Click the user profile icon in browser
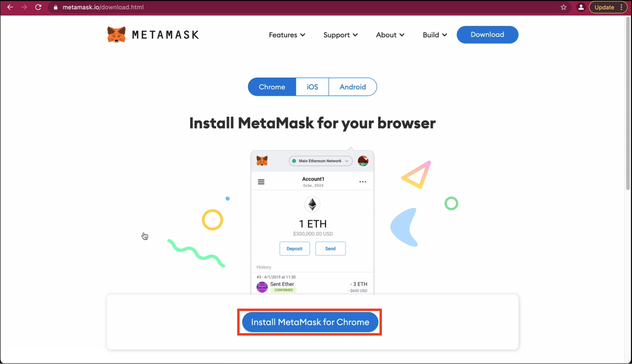 tap(581, 7)
